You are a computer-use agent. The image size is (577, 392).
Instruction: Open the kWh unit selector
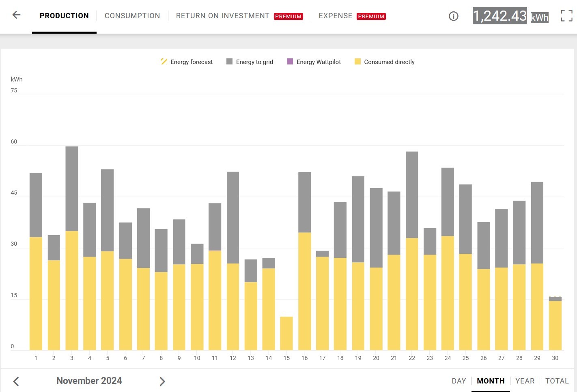pos(539,17)
